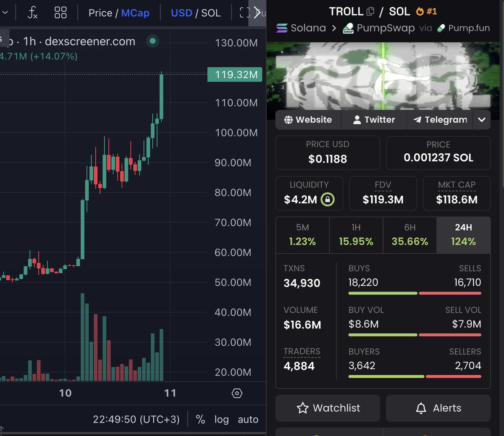Image resolution: width=504 pixels, height=436 pixels.
Task: Click the TXNS 34,930 value
Action: 302,283
